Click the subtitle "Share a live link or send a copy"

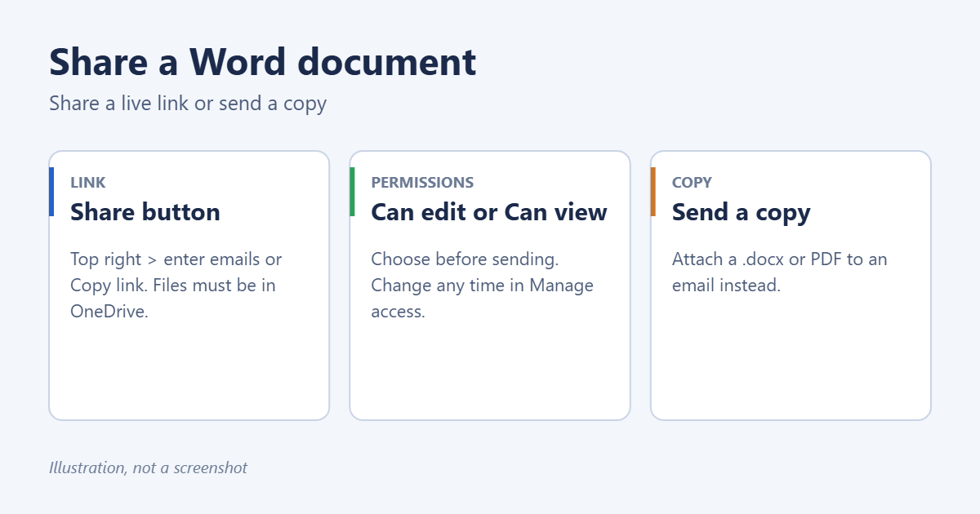188,104
